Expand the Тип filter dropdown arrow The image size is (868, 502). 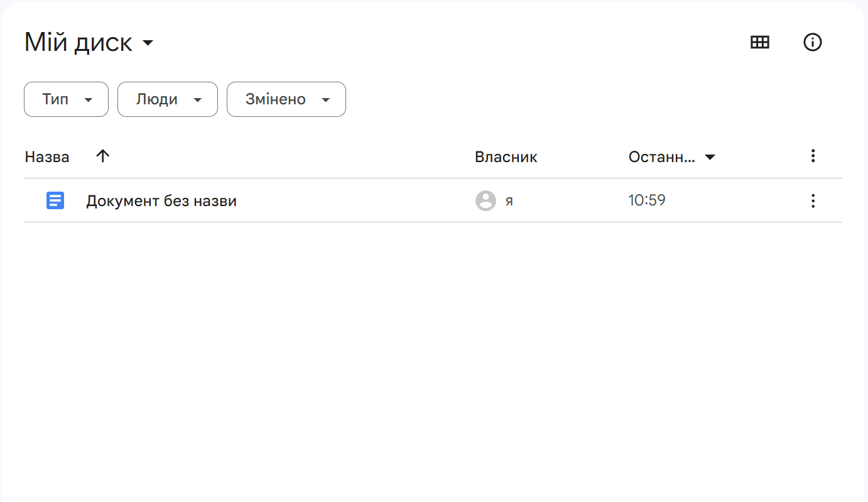click(x=88, y=100)
